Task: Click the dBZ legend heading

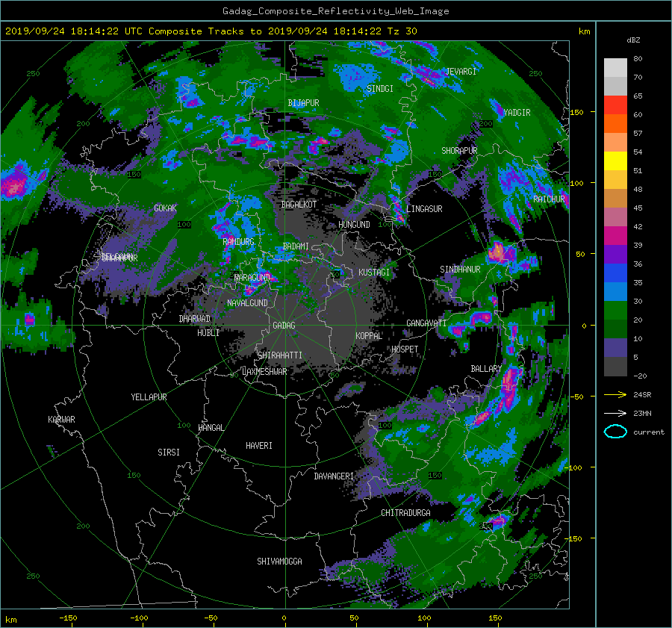Action: click(633, 40)
